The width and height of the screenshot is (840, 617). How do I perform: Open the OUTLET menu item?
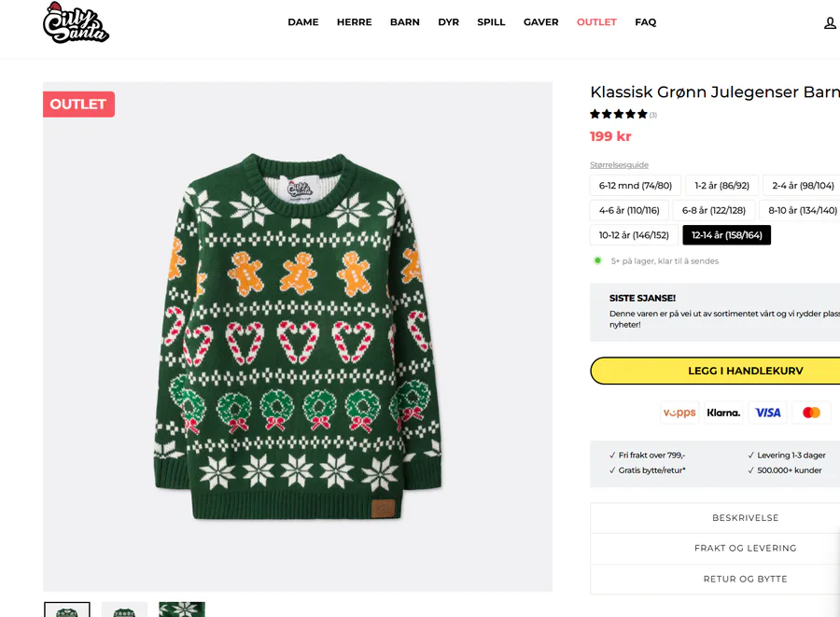point(596,22)
